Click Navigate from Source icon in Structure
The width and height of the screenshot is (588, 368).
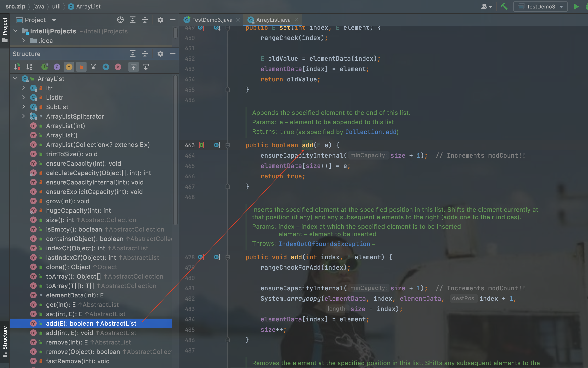tap(146, 67)
